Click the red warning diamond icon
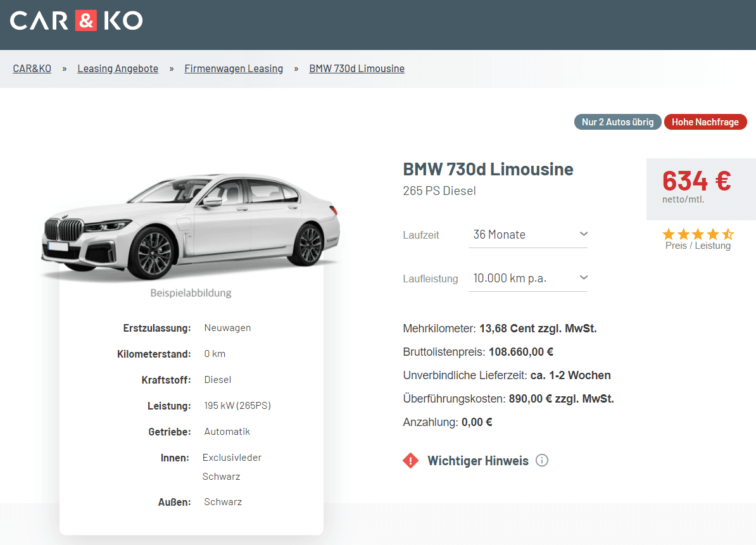This screenshot has height=545, width=756. [411, 461]
